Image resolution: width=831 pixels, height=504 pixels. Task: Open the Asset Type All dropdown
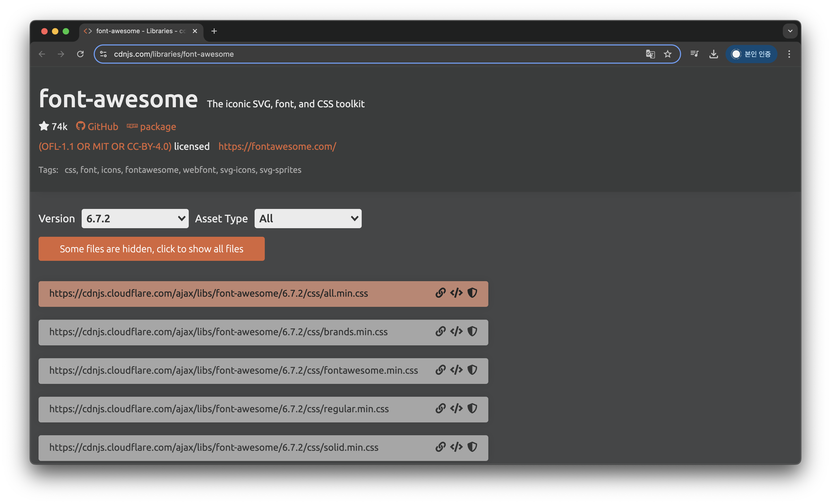tap(308, 218)
